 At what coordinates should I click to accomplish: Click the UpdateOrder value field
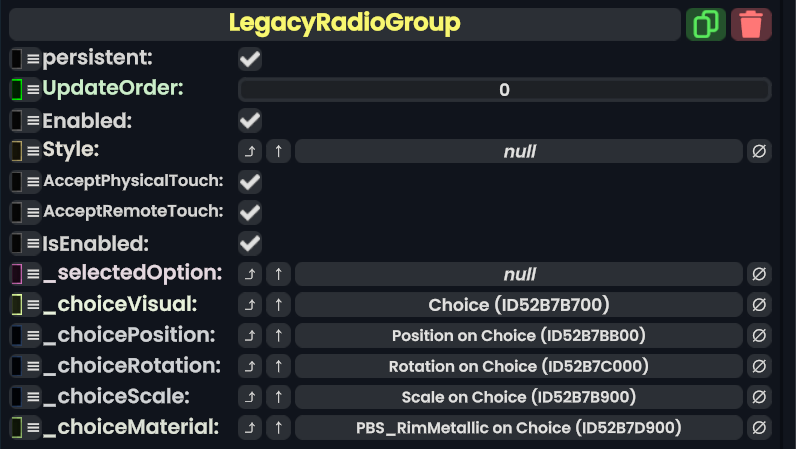pyautogui.click(x=504, y=90)
